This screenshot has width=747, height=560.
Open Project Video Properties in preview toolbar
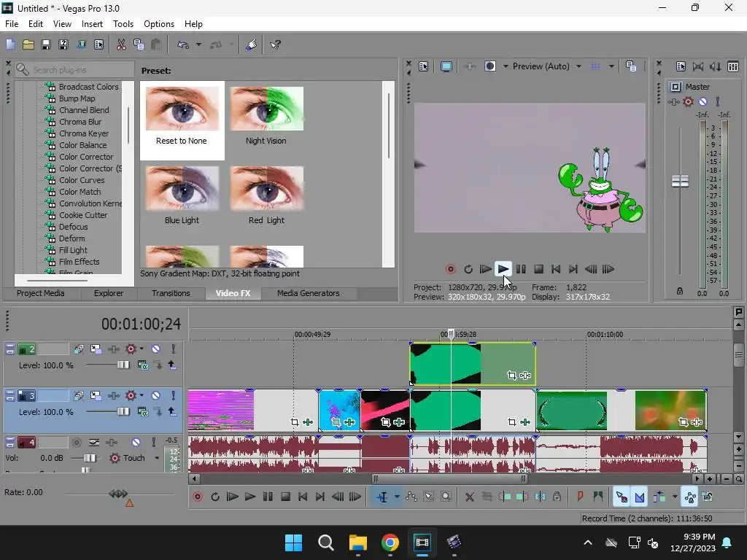coord(424,66)
